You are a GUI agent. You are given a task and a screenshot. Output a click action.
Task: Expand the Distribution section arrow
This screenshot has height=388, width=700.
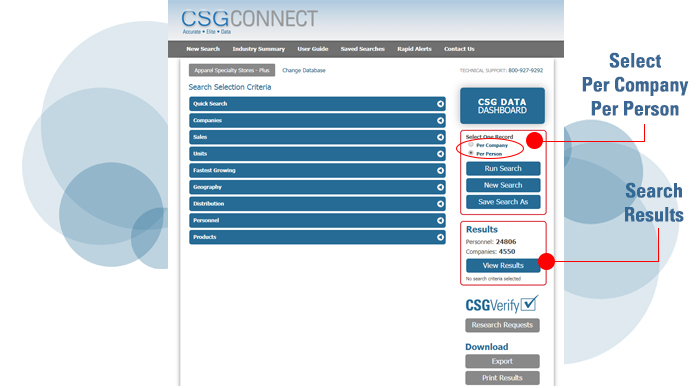click(440, 204)
